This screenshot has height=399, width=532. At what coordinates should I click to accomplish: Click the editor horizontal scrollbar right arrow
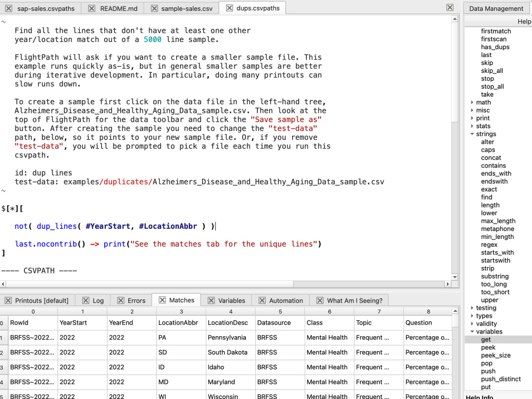pos(448,284)
